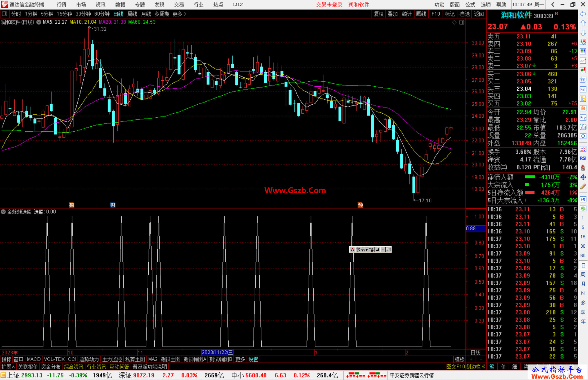The image size is (588, 380).
Task: Click the plus zoom button beside 模板
Action: coord(471,359)
